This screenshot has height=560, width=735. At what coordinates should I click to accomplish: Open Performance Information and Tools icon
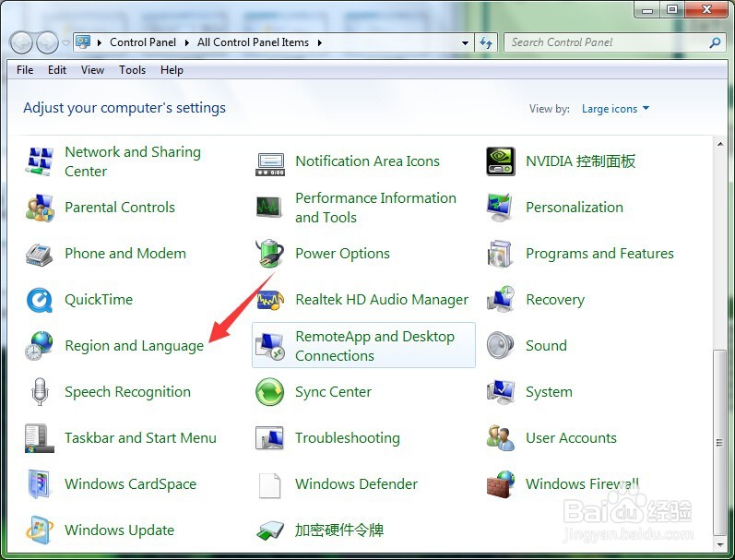(x=269, y=208)
